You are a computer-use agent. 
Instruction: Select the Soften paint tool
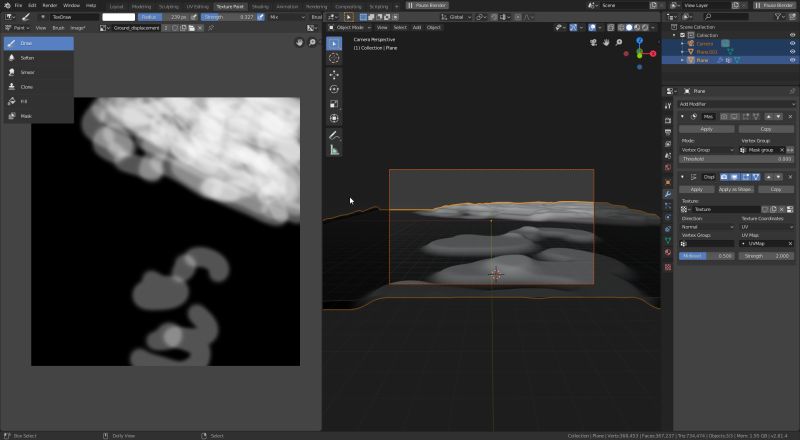tap(39, 58)
